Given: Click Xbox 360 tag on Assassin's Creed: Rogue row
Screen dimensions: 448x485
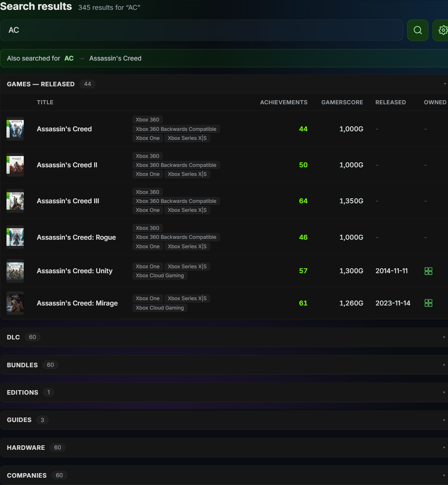Looking at the screenshot, I should tap(148, 228).
